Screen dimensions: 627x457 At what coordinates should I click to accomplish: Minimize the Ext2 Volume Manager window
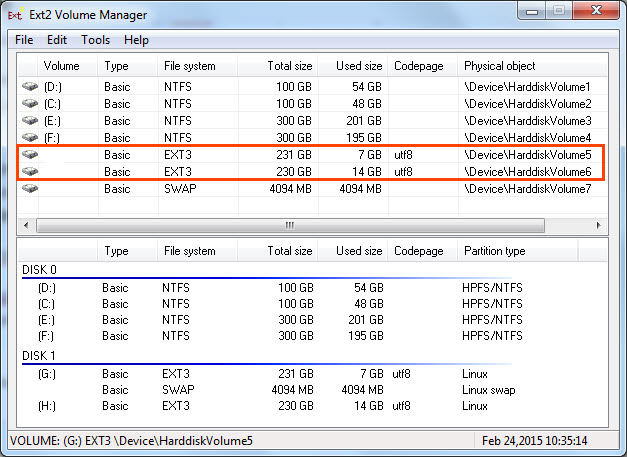(532, 11)
